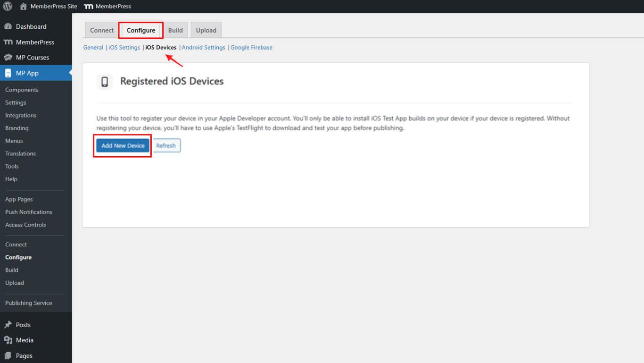Click the Pages sidebar icon
The width and height of the screenshot is (644, 363).
8,355
